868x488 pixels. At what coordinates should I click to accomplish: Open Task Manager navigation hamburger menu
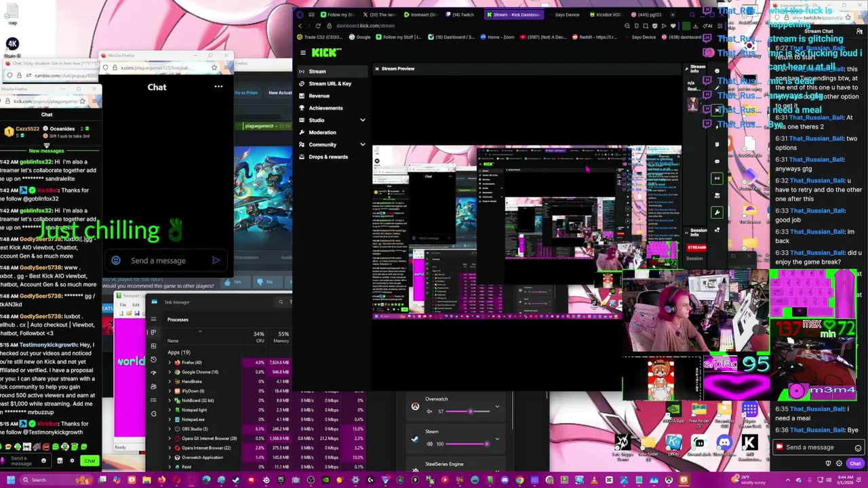click(153, 319)
